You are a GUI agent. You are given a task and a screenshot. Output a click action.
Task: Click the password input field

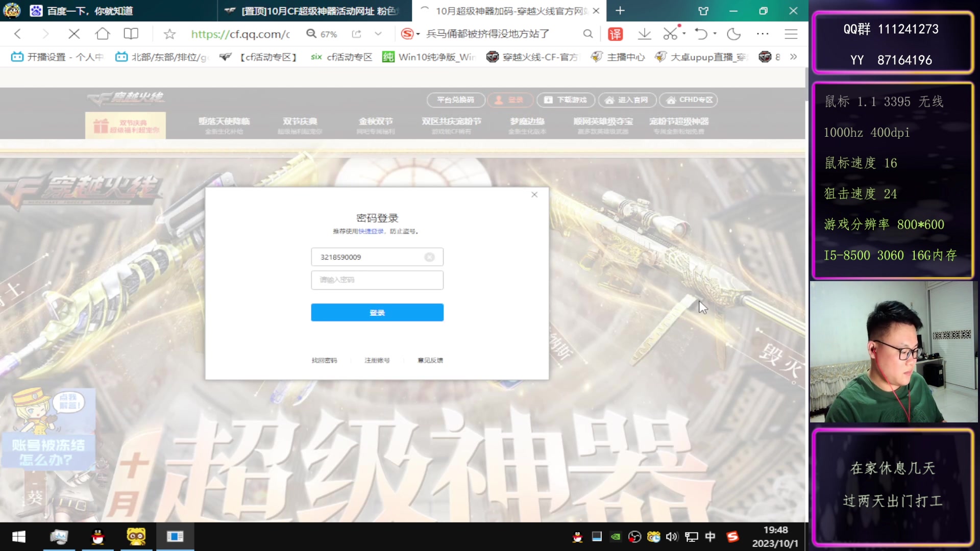(377, 280)
